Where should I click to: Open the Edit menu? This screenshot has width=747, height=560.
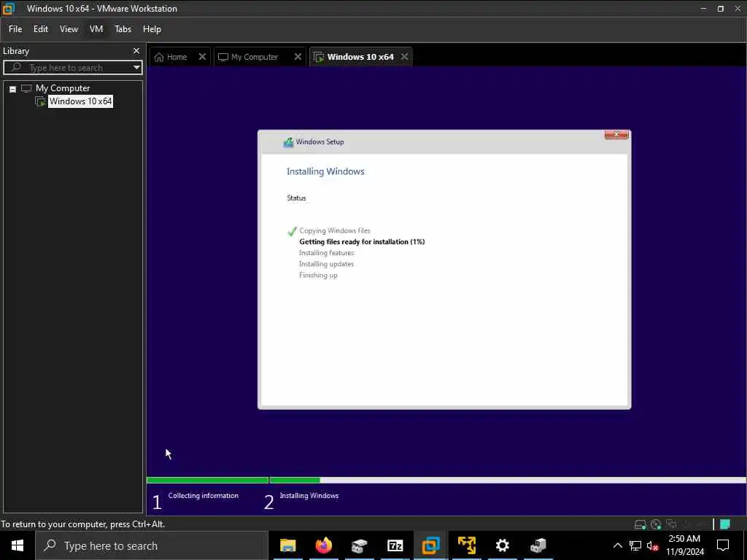coord(41,29)
